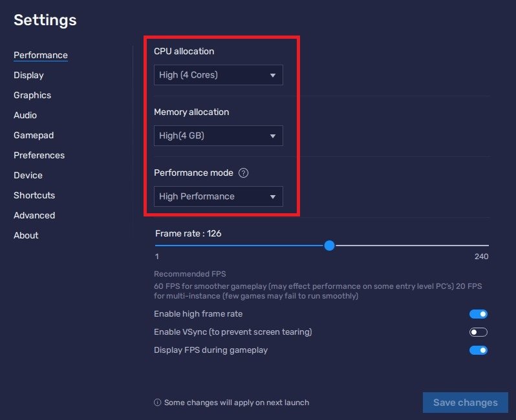Open the CPU allocation dropdown

click(x=218, y=75)
